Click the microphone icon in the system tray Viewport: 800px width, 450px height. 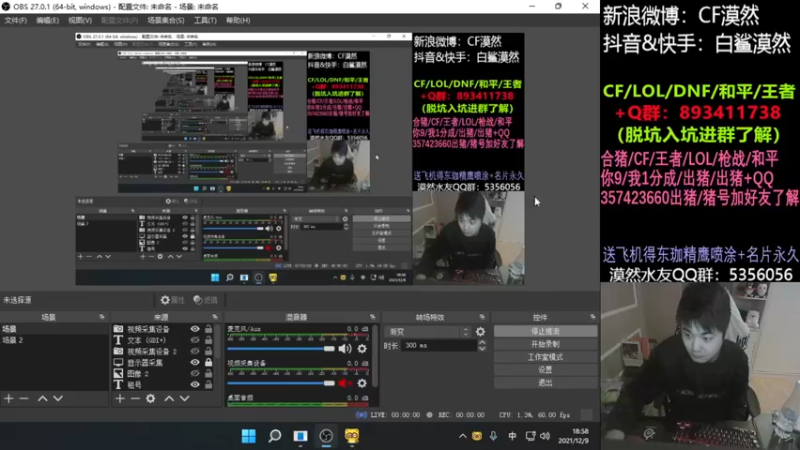tap(493, 436)
